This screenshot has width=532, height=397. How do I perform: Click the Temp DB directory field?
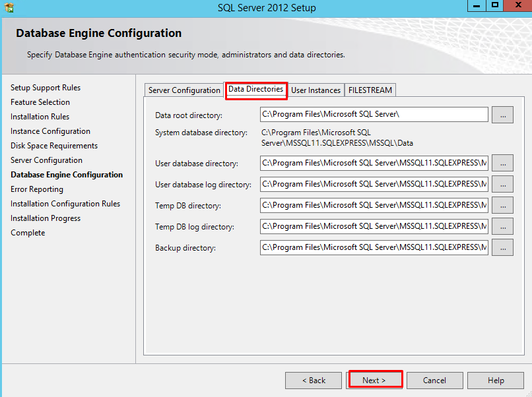point(374,206)
